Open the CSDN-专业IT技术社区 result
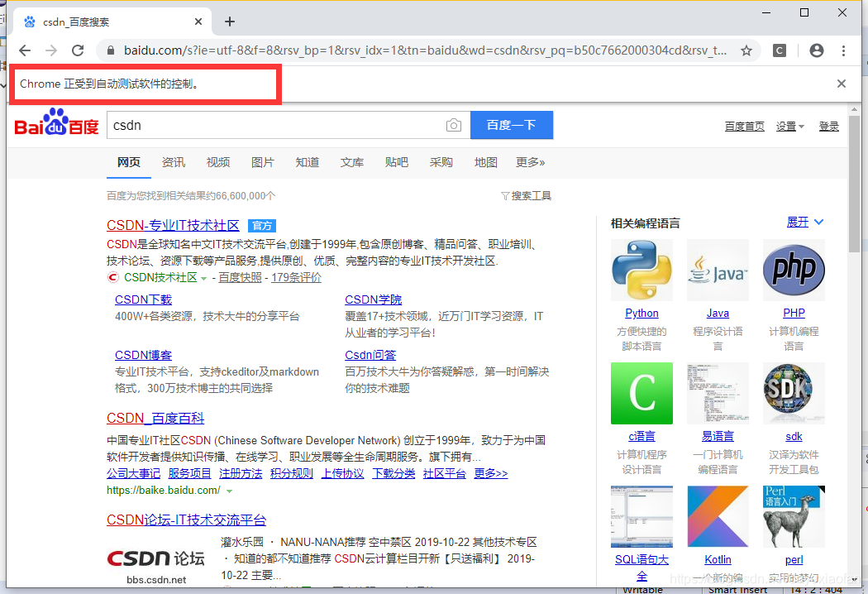The height and width of the screenshot is (594, 868). pos(173,226)
